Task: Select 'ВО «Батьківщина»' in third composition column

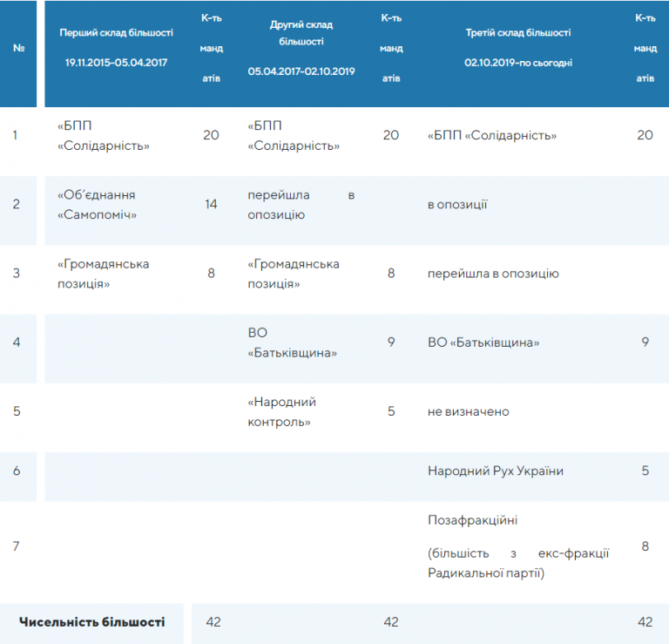Action: coord(483,342)
